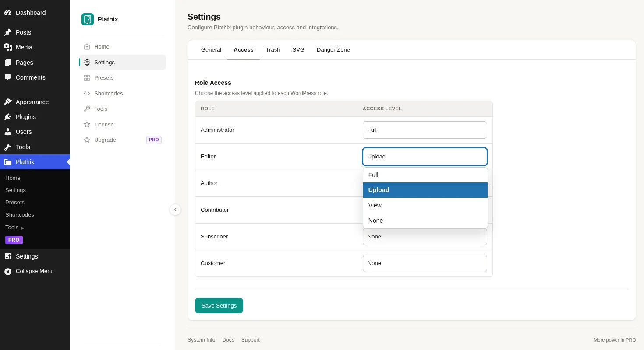Image resolution: width=644 pixels, height=350 pixels.
Task: Choose View in the Editor dropdown list
Action: click(x=425, y=205)
